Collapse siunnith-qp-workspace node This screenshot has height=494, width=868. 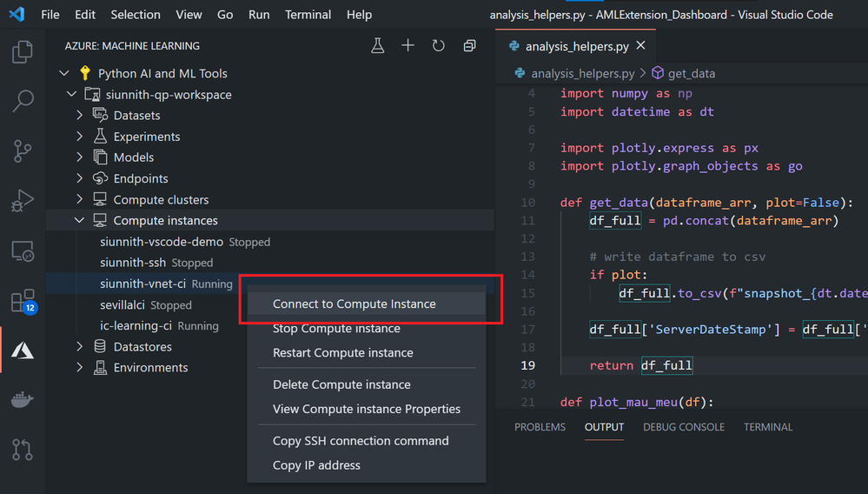coord(72,94)
